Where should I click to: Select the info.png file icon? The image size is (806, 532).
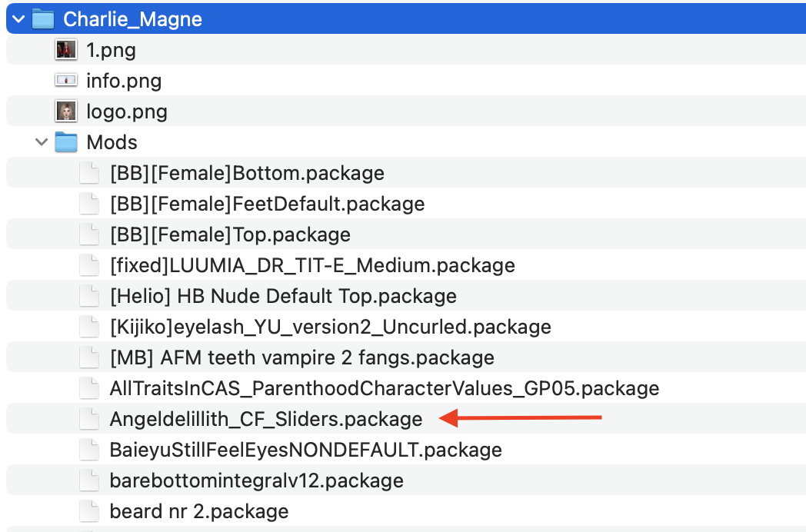pos(66,80)
